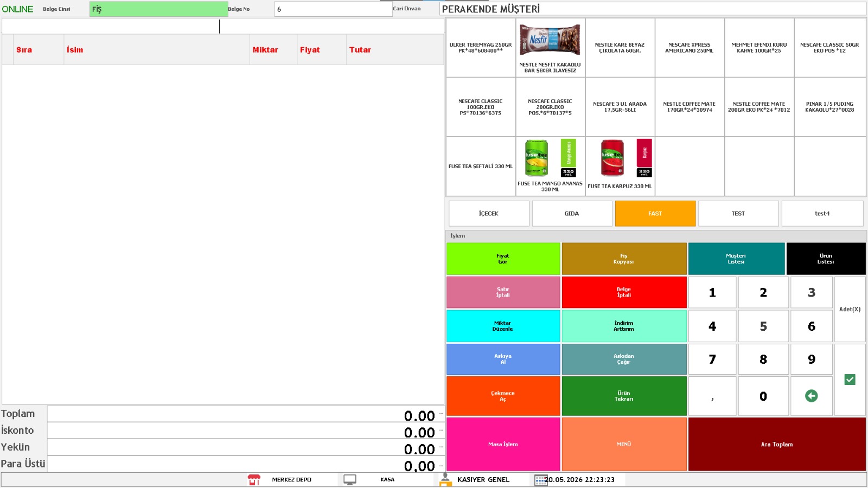Click the Ürün Tekrarı button
This screenshot has height=488, width=868.
pos(624,396)
